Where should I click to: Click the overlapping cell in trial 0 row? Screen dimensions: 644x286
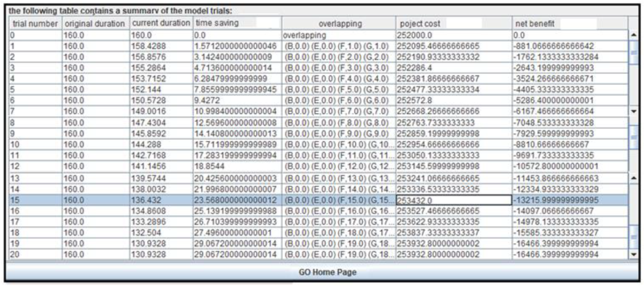(339, 35)
